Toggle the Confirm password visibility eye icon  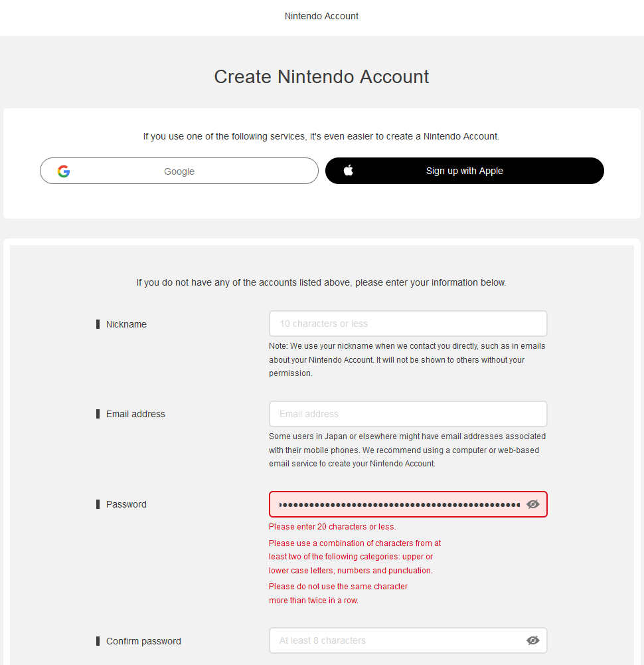pos(532,640)
